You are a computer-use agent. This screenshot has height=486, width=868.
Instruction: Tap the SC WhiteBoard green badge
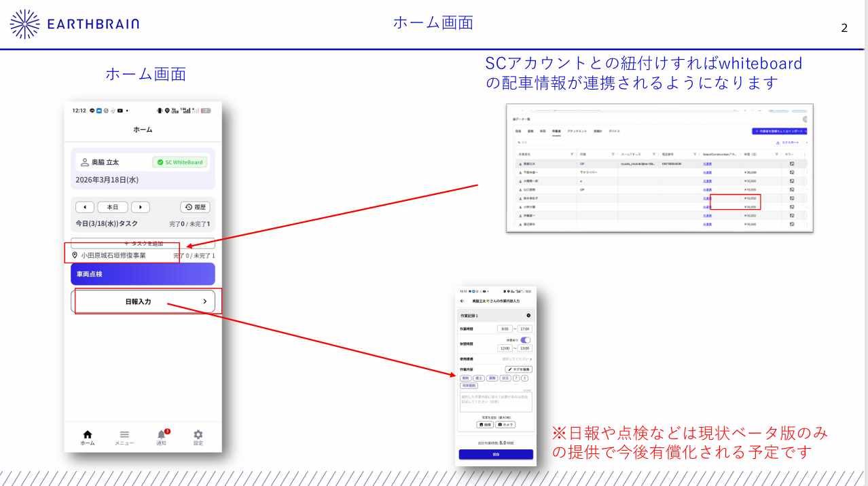click(180, 162)
